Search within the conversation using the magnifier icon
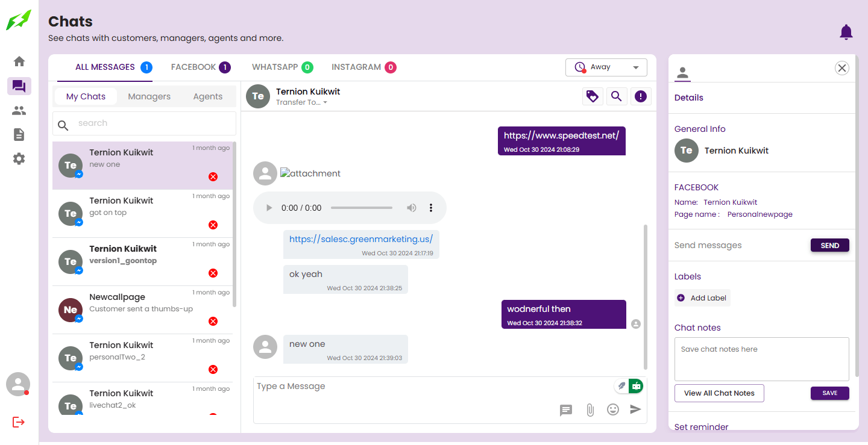Viewport: 868px width, 445px height. tap(616, 96)
